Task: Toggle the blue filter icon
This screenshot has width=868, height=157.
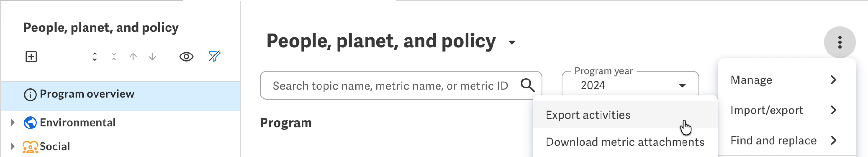Action: click(x=214, y=56)
